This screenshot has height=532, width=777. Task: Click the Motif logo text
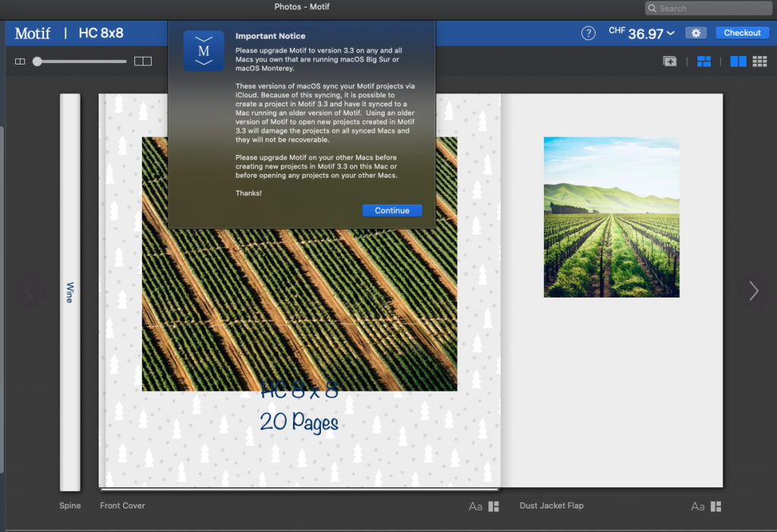tap(32, 33)
